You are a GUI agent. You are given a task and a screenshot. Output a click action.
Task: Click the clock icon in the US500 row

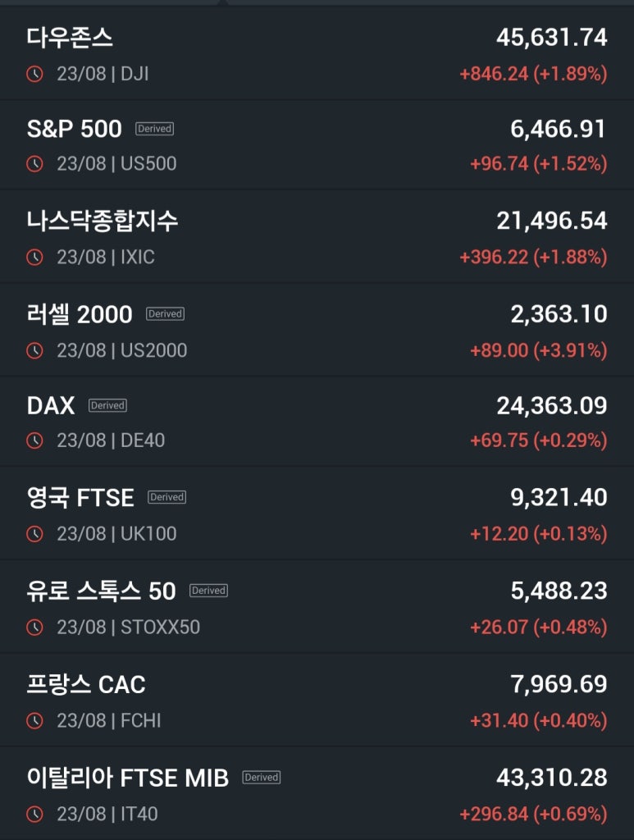[34, 164]
